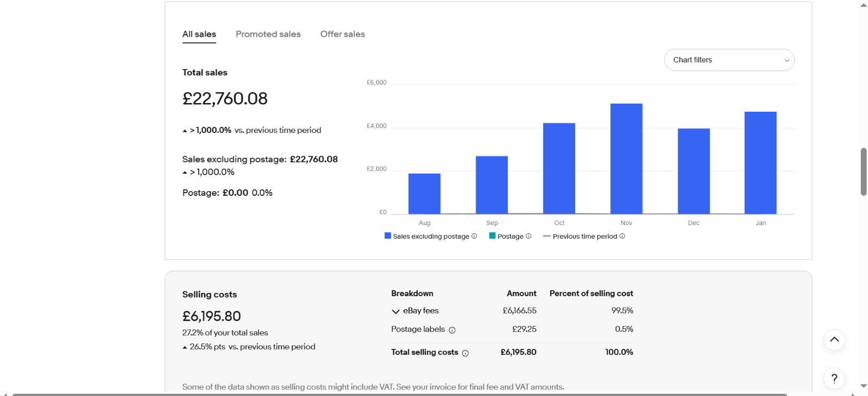
Task: Click the horizontal scrollbar at the bottom
Action: pyautogui.click(x=399, y=394)
